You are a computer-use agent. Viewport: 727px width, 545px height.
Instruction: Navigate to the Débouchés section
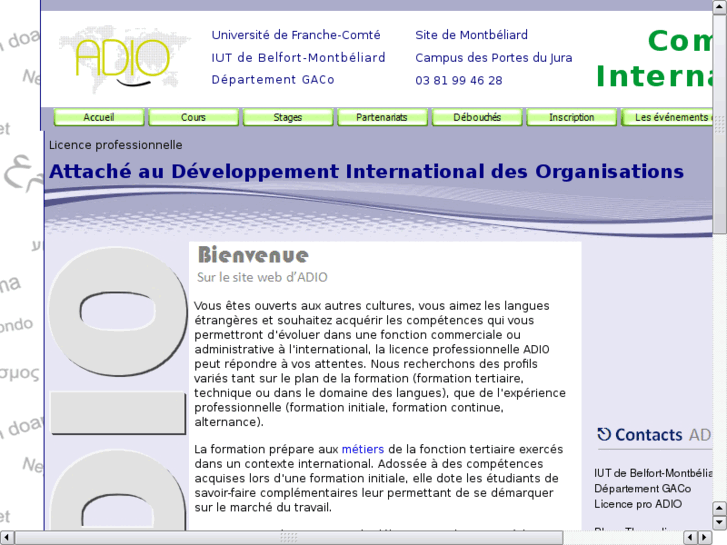(x=477, y=117)
